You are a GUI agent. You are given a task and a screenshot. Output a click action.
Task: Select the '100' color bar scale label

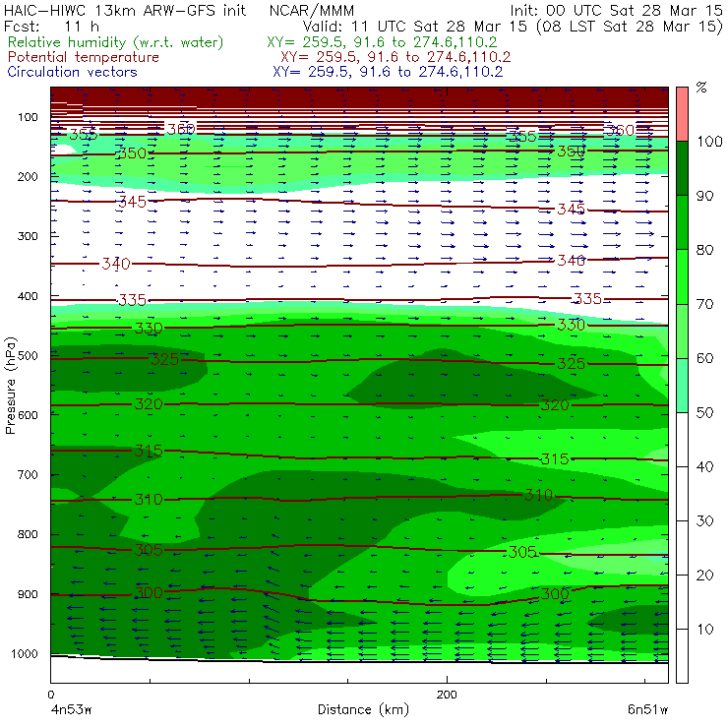710,141
